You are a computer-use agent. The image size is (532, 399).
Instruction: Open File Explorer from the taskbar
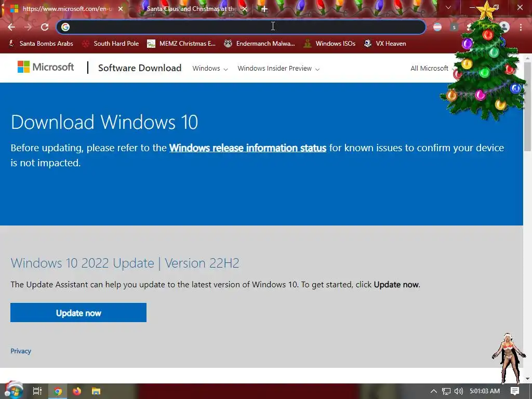tap(96, 391)
